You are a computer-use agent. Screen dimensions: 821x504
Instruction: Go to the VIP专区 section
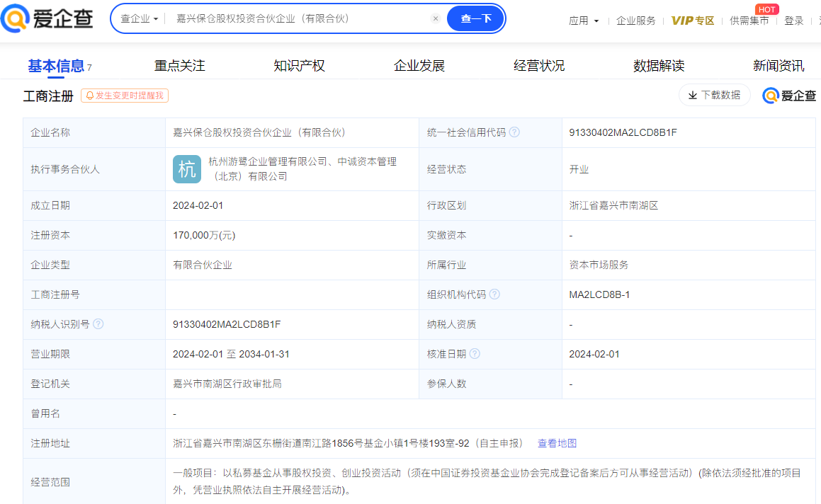point(692,21)
